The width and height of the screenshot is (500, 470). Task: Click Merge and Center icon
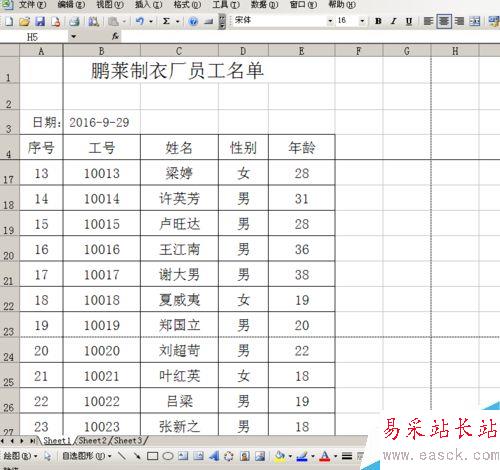(475, 21)
